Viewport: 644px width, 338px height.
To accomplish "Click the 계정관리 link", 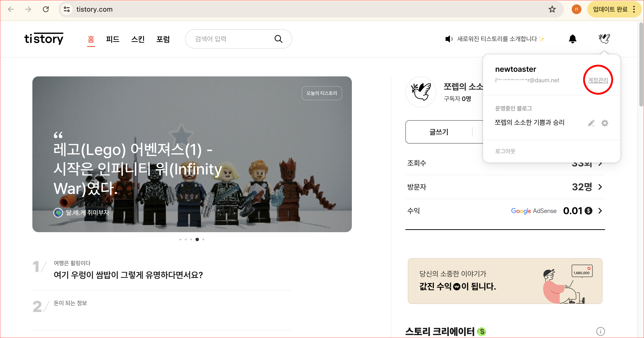I will (x=597, y=80).
